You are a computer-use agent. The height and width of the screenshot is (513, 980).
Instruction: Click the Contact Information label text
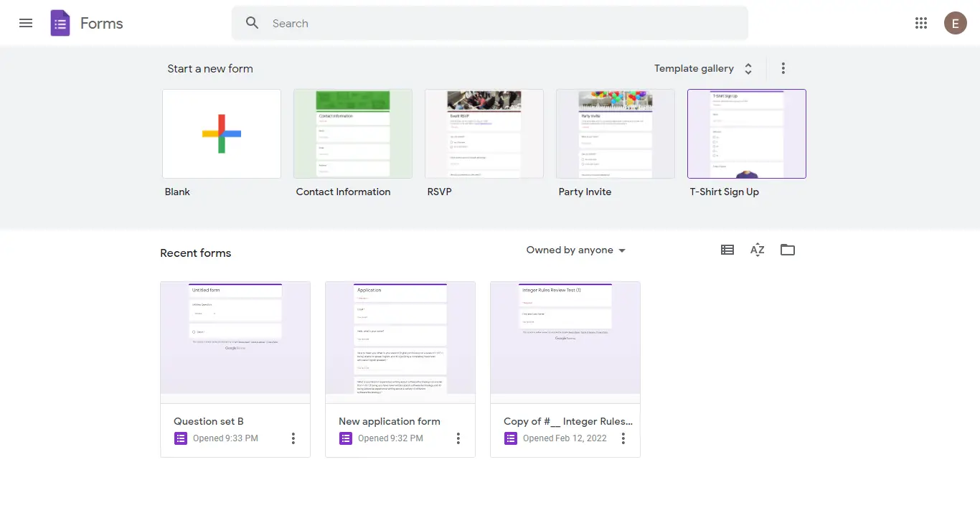coord(344,192)
